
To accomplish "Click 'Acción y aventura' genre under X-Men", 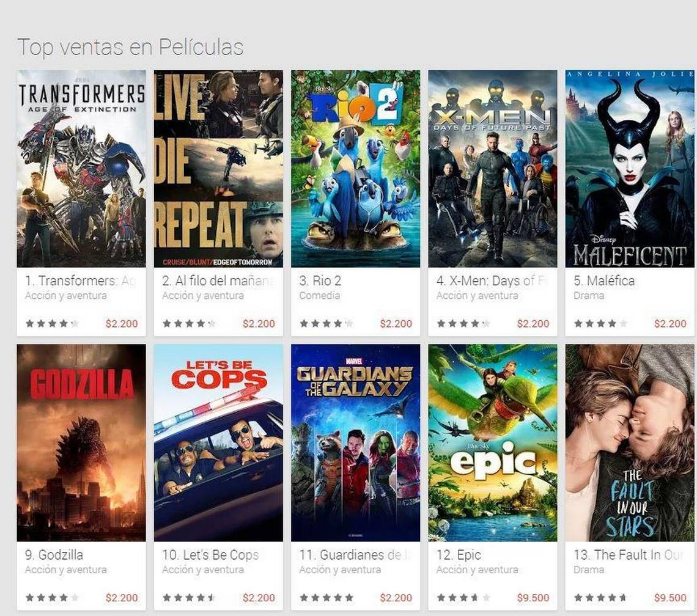I will pyautogui.click(x=477, y=296).
